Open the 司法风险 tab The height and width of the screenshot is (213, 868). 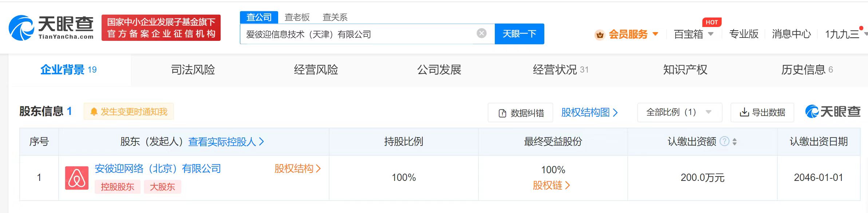193,70
